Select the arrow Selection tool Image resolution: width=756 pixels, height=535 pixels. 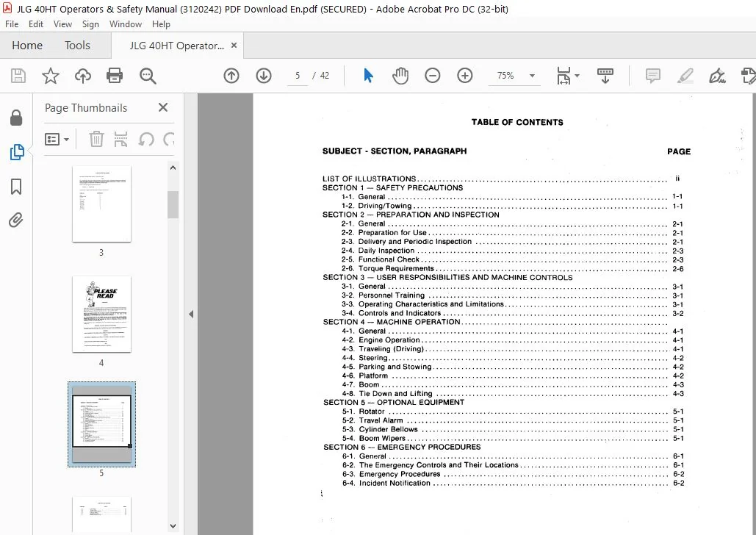coord(368,76)
